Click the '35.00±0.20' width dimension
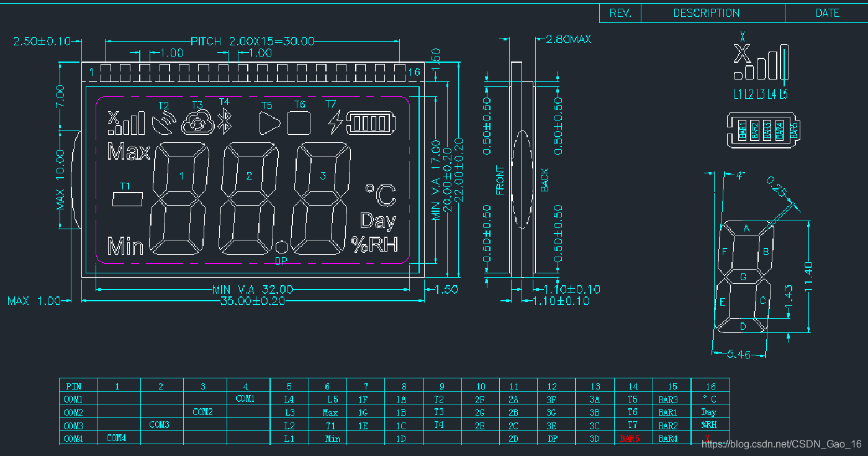This screenshot has width=868, height=456. [x=253, y=301]
